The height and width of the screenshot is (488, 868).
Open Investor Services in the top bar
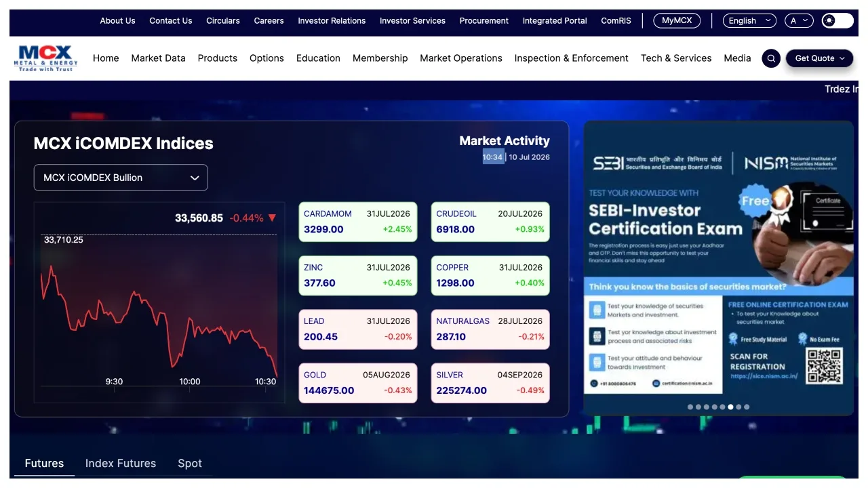coord(412,21)
